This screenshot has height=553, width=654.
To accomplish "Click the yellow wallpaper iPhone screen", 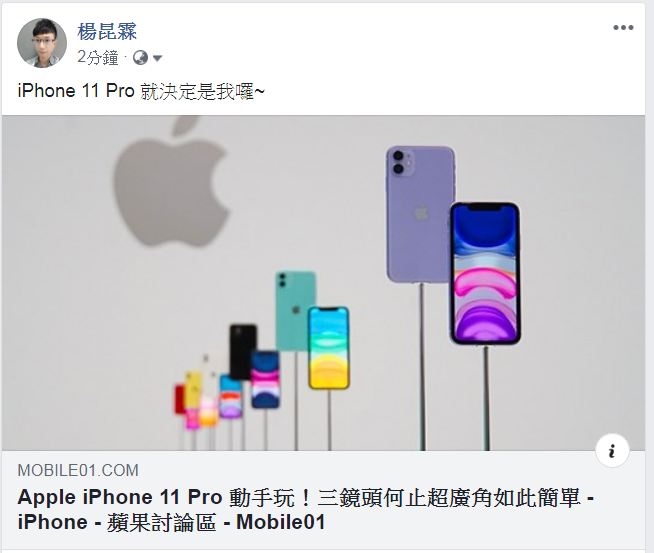I will tap(329, 348).
